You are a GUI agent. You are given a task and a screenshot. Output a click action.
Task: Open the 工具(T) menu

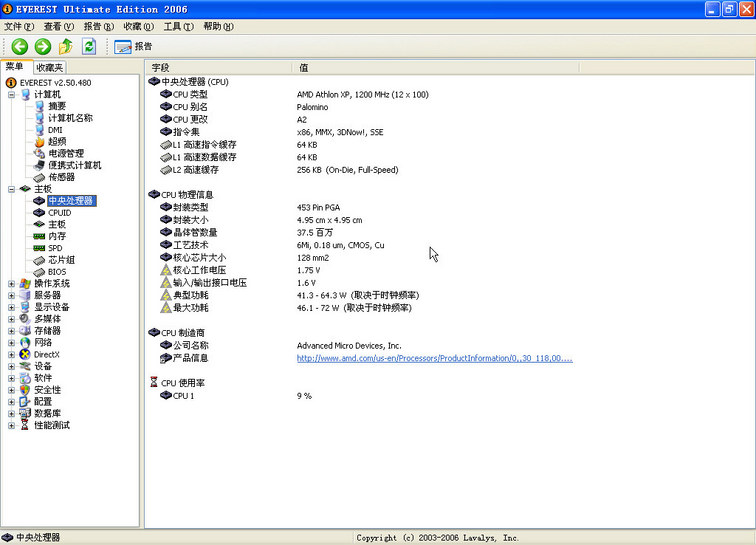tap(178, 27)
